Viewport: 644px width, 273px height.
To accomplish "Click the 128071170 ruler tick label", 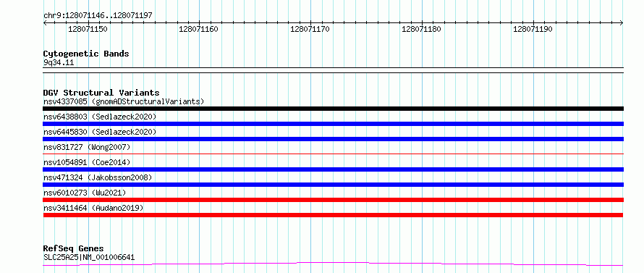I will coord(310,29).
